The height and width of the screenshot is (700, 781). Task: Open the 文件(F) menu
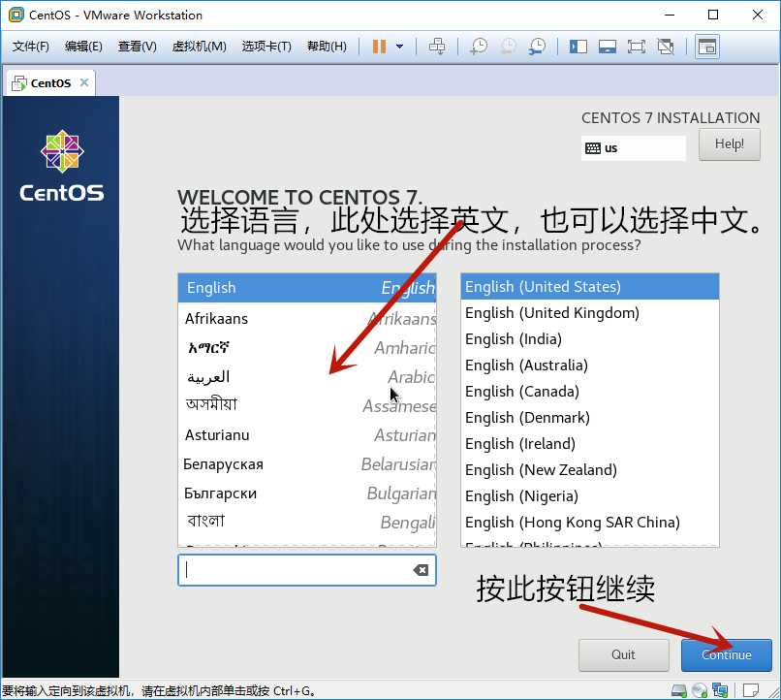pyautogui.click(x=30, y=47)
